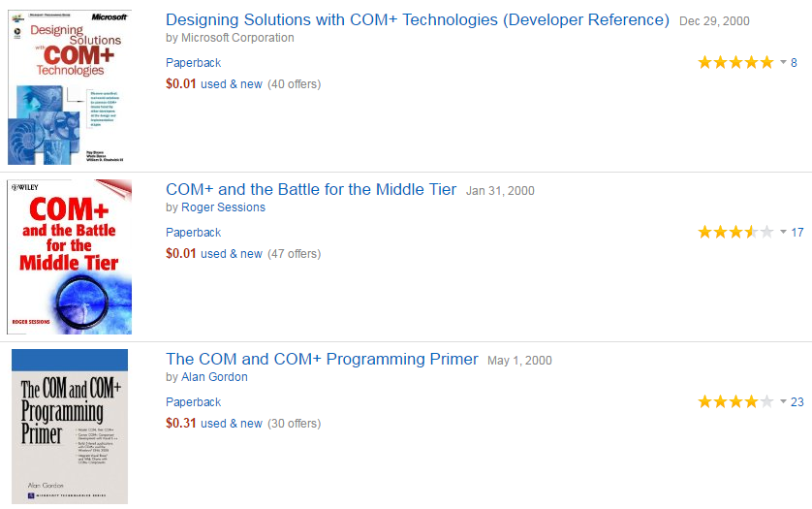Open COM and COM+ Programming Primer cover
The width and height of the screenshot is (812, 509).
point(70,426)
